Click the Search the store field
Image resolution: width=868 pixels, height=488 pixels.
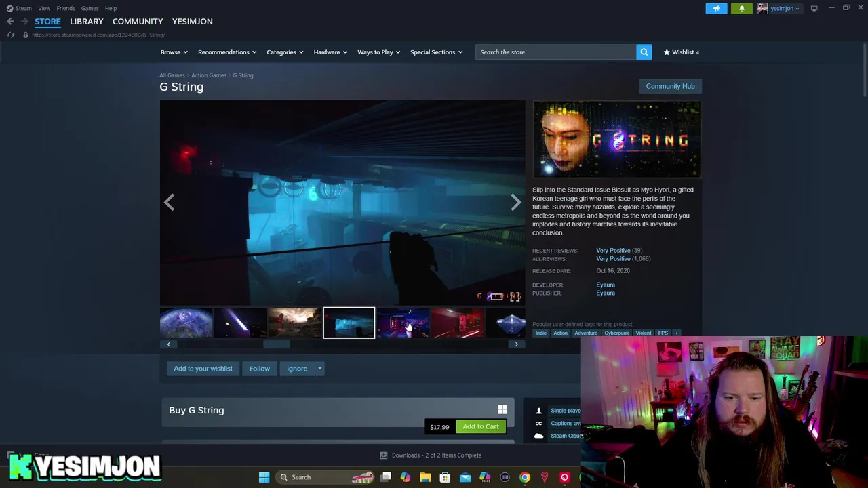pos(555,52)
